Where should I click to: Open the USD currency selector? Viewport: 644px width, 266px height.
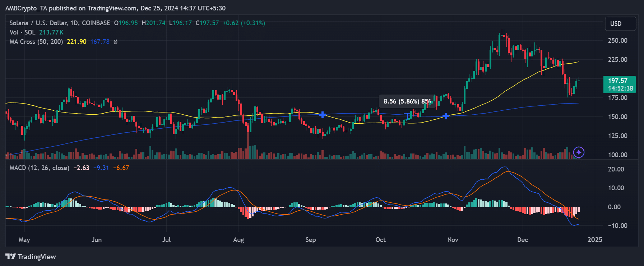click(620, 24)
